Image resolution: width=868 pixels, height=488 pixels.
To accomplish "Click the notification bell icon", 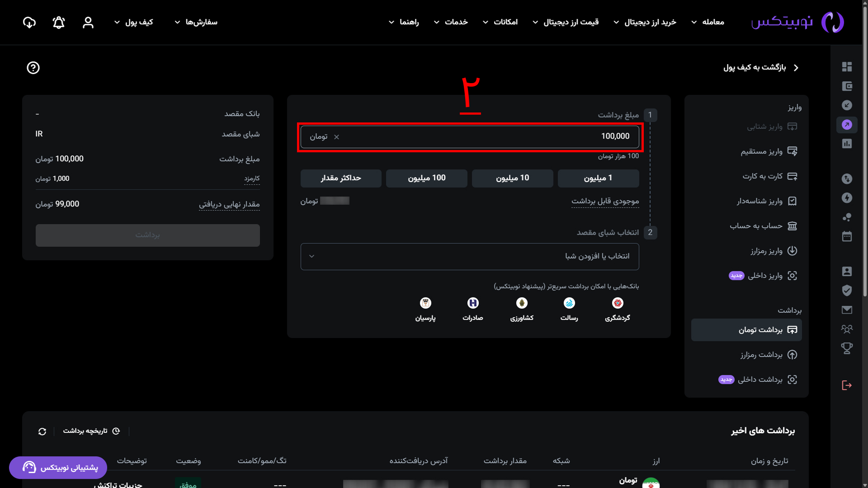I will 59,22.
